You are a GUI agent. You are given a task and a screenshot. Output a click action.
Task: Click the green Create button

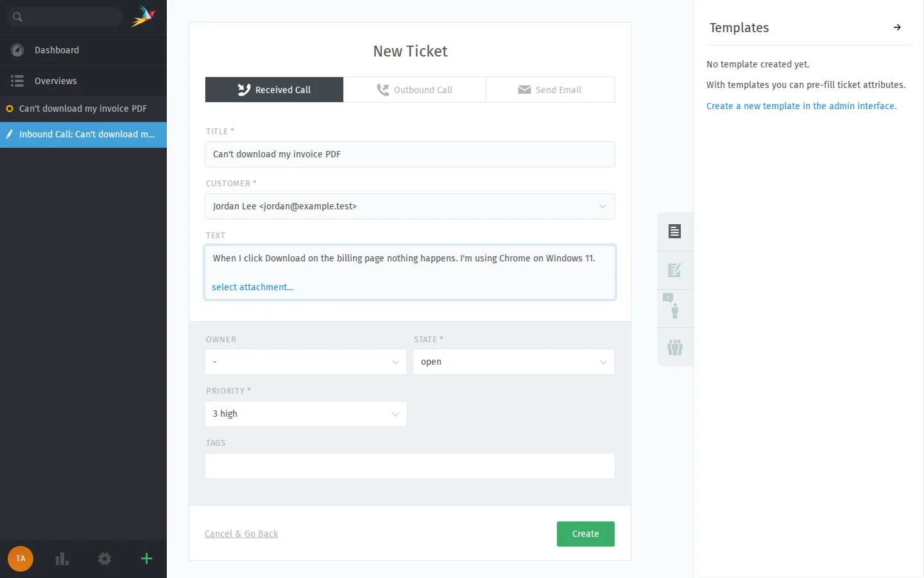click(586, 534)
